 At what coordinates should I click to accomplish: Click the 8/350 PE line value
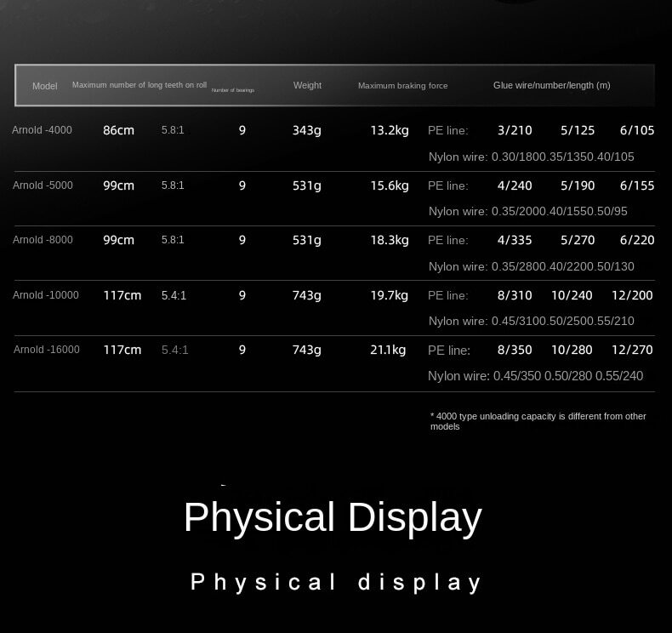[515, 350]
